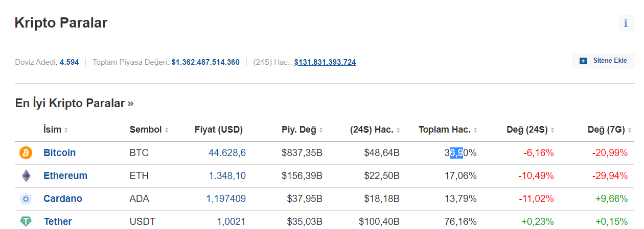The width and height of the screenshot is (644, 229).
Task: Click 24h volume value $48,64B
Action: click(x=382, y=152)
